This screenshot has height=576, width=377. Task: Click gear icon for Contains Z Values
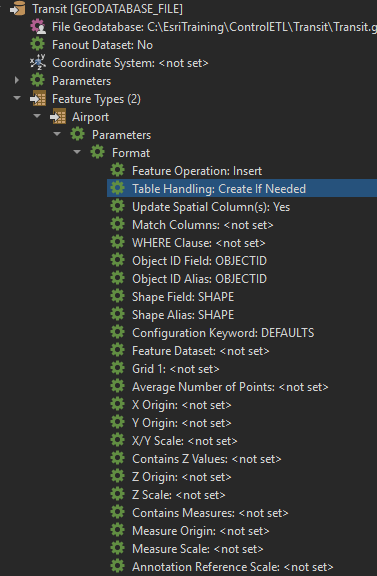(x=118, y=459)
